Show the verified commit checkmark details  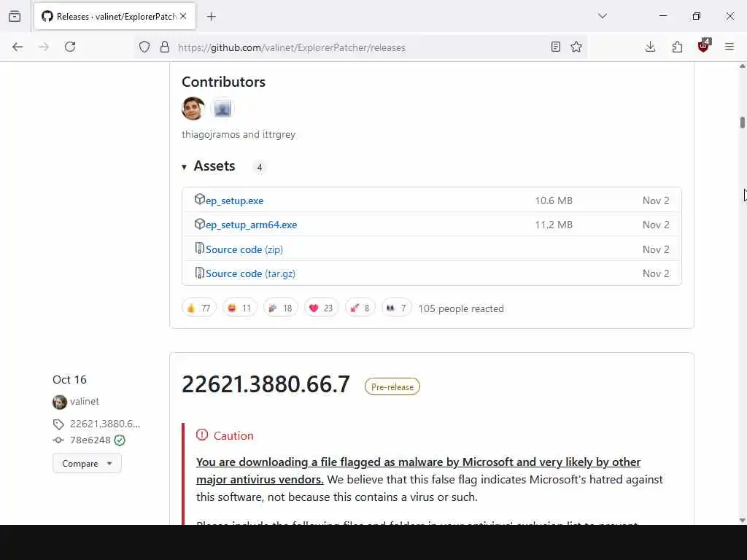(120, 440)
